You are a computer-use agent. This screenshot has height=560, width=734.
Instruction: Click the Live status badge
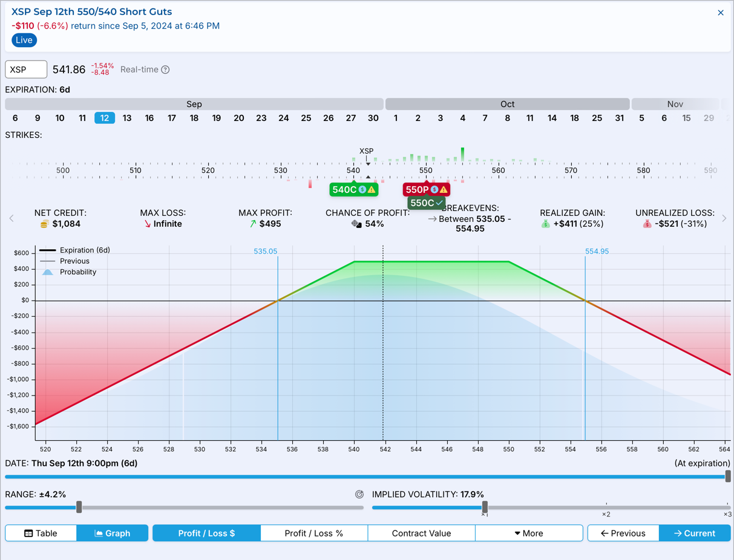click(x=24, y=40)
